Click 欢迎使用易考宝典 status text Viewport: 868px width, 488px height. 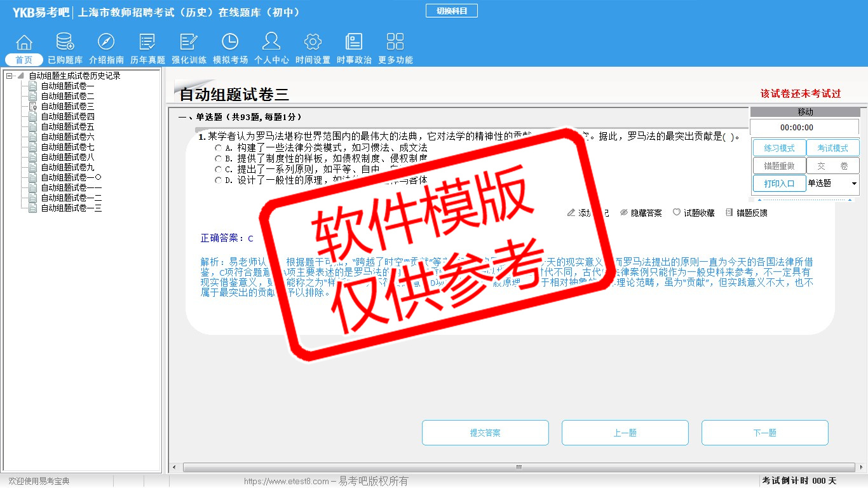(39, 481)
